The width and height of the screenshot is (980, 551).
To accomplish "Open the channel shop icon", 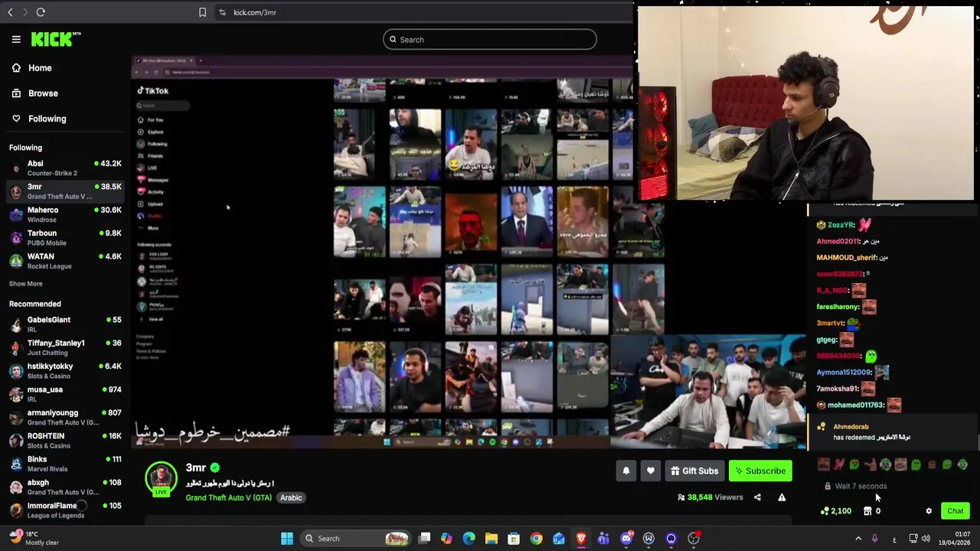I will [867, 511].
